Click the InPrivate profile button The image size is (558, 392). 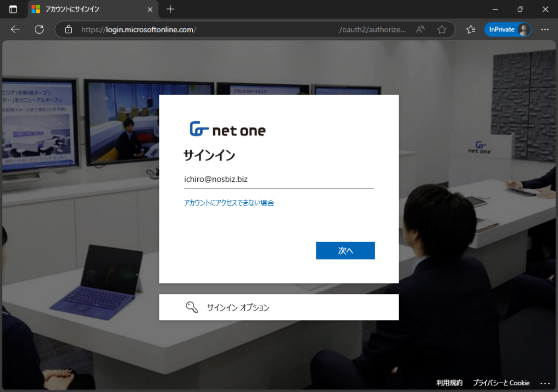[507, 29]
